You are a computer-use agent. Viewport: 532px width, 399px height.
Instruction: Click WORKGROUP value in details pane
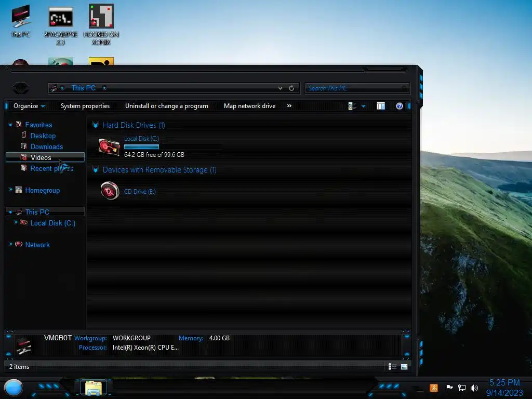click(131, 338)
